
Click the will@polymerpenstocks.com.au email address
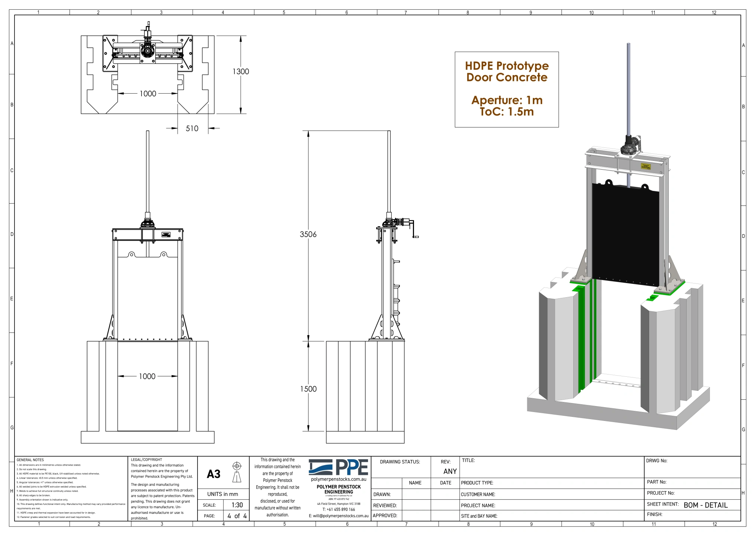click(340, 516)
